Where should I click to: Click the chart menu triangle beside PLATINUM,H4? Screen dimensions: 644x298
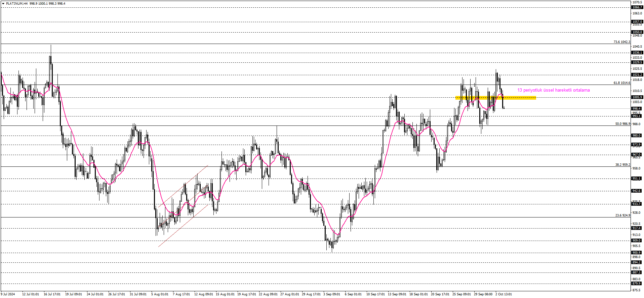[x=3, y=3]
